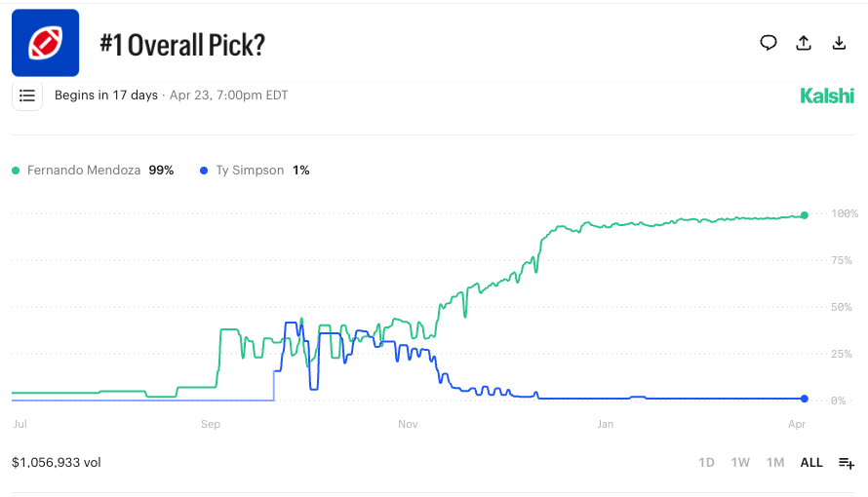Viewport: 868px width, 497px height.
Task: Select the ALL time range
Action: pos(811,463)
